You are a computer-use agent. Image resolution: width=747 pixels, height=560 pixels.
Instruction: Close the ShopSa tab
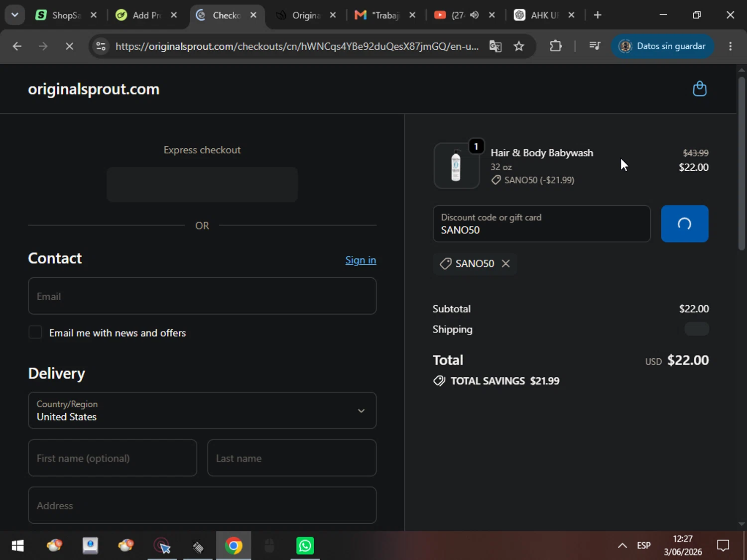[x=94, y=15]
